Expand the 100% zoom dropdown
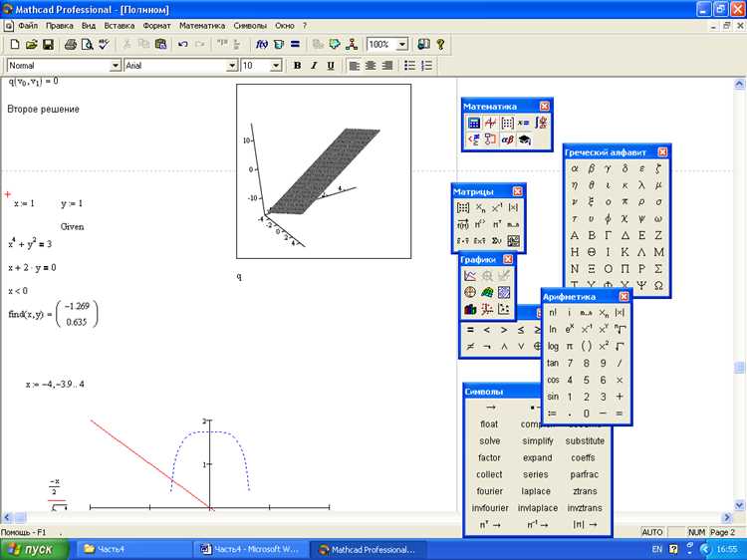The image size is (747, 560). 402,44
